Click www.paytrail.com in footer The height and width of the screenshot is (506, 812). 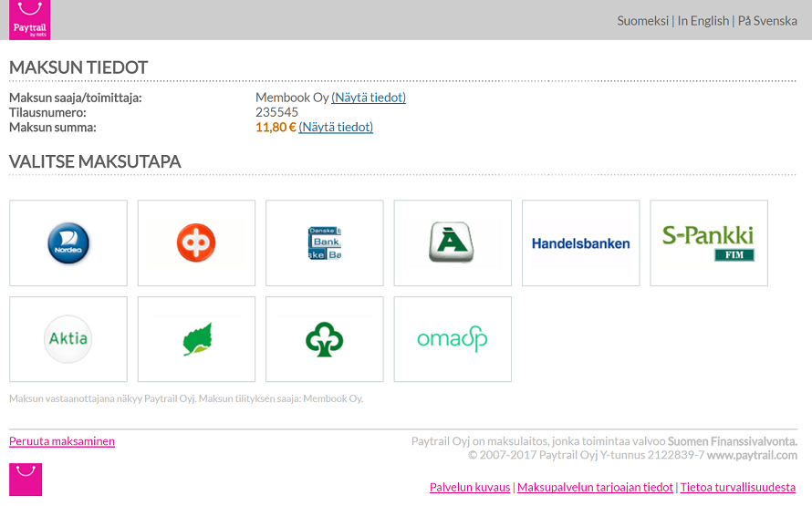pos(752,455)
